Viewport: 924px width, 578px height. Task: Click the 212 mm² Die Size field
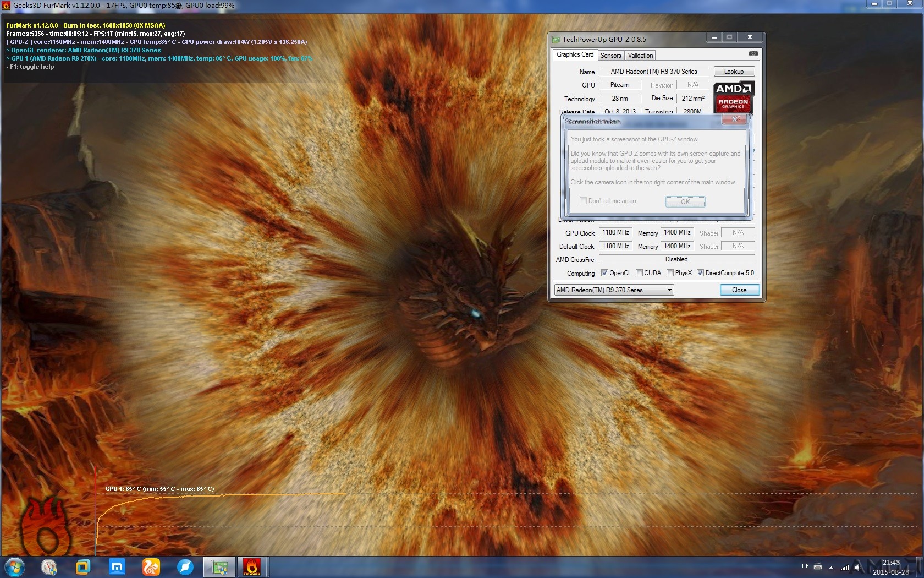click(693, 99)
